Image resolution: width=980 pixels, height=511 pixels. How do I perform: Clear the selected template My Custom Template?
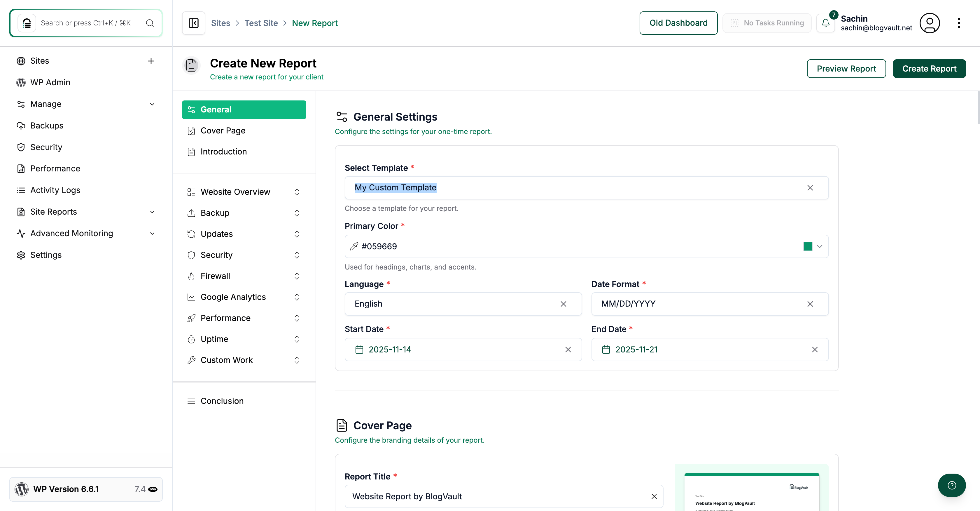coord(810,187)
